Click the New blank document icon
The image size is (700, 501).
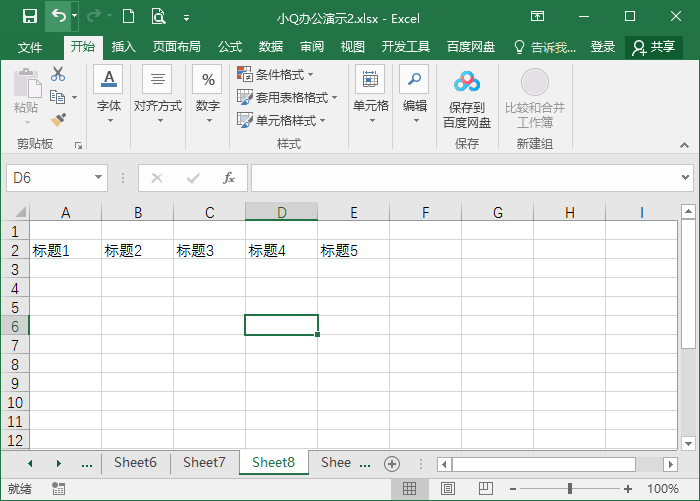pyautogui.click(x=129, y=17)
